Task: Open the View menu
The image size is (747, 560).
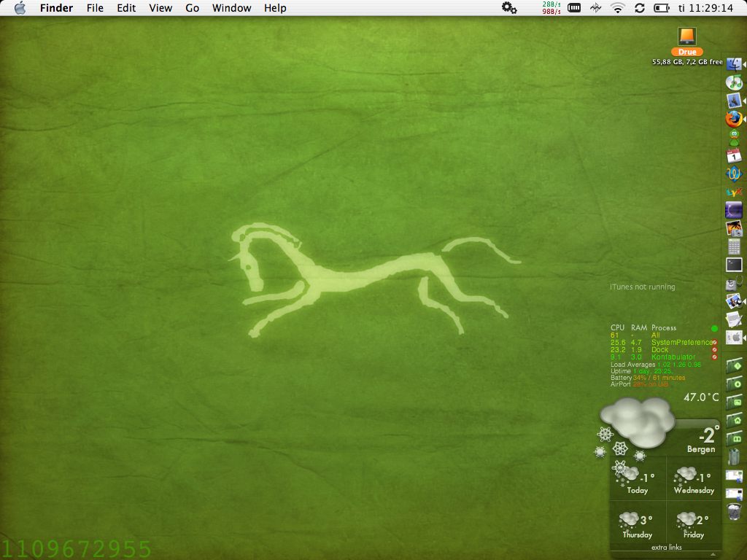Action: tap(160, 8)
